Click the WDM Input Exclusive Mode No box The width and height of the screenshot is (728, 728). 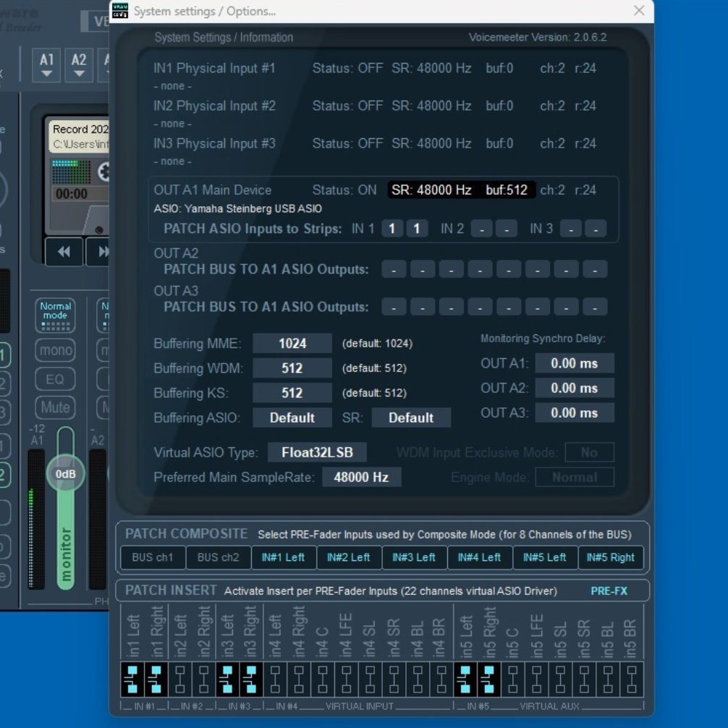coord(589,452)
